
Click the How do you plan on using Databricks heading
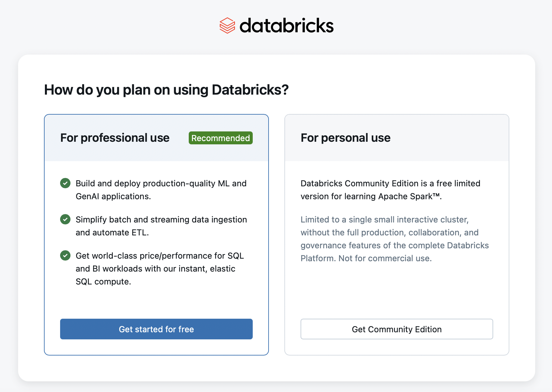(166, 90)
